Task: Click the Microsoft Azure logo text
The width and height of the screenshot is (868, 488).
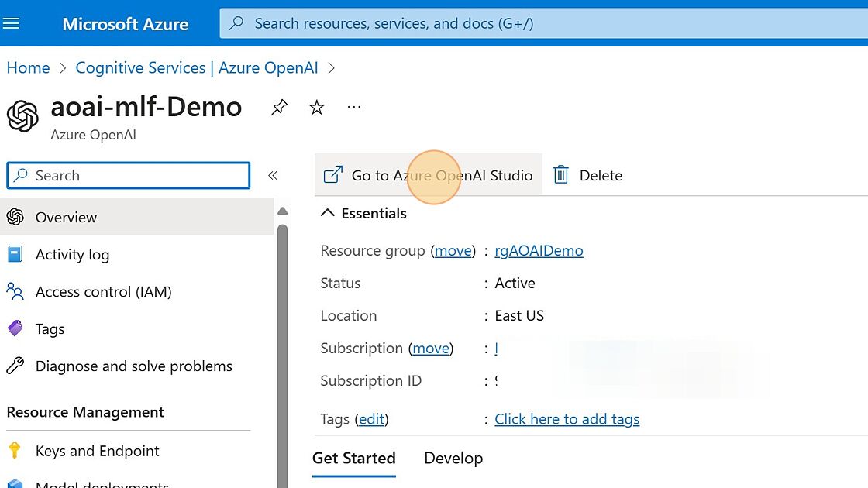Action: pos(125,24)
